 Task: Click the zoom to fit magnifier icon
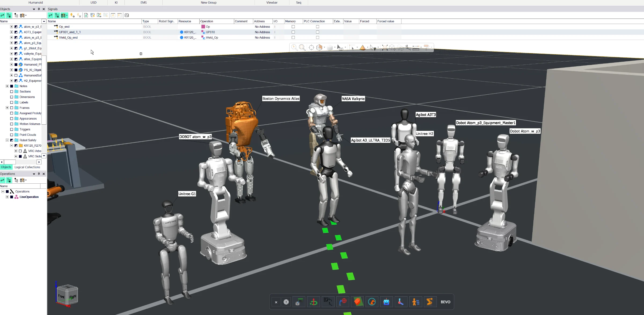pos(302,47)
